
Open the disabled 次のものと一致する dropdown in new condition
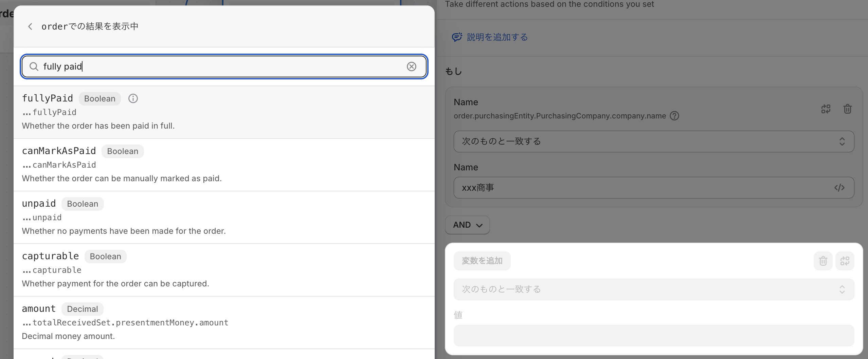(654, 289)
